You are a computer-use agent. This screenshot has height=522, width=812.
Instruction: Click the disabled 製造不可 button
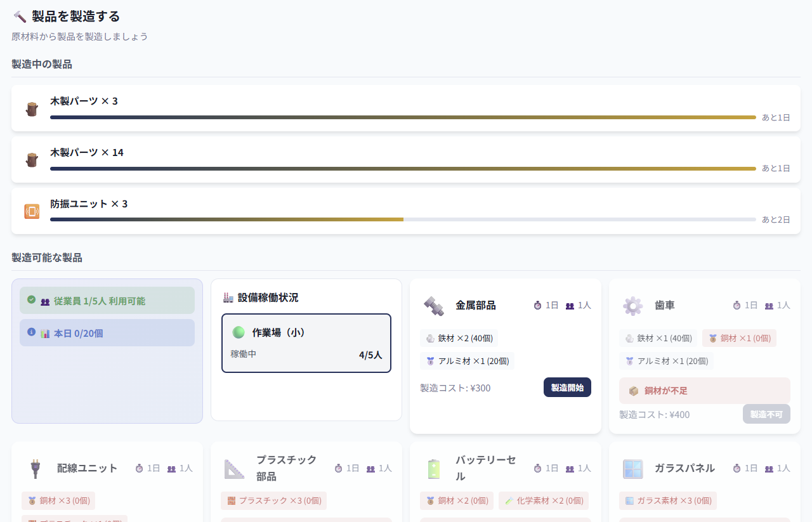click(766, 414)
